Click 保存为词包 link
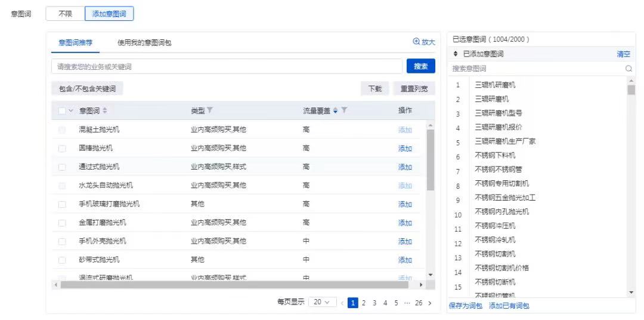 pos(466,306)
